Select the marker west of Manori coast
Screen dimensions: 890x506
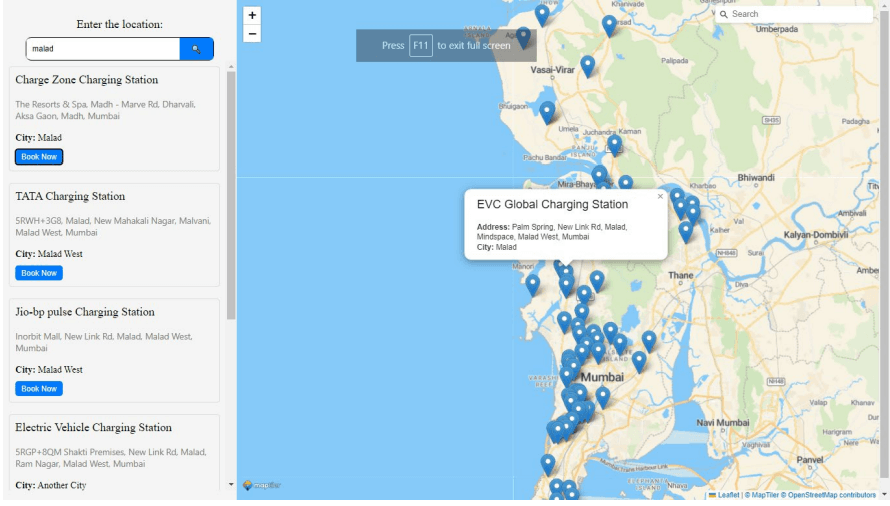tap(532, 285)
